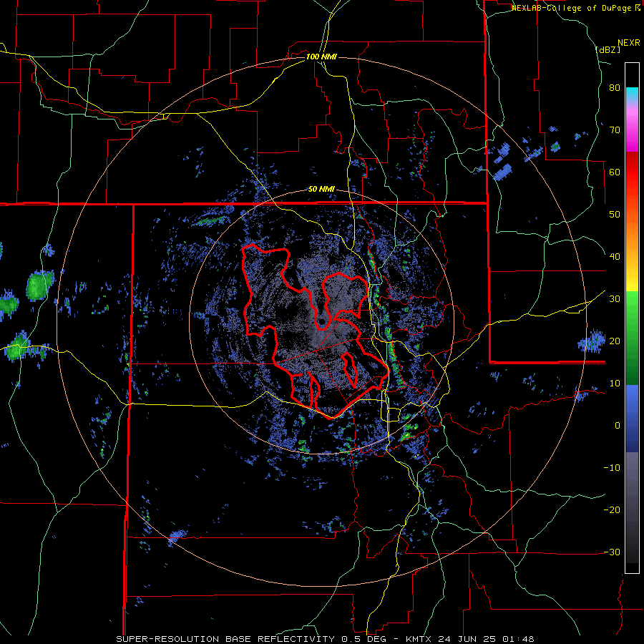The height and width of the screenshot is (644, 644).
Task: Click the 0 value on the dBZ scale
Action: tap(618, 426)
